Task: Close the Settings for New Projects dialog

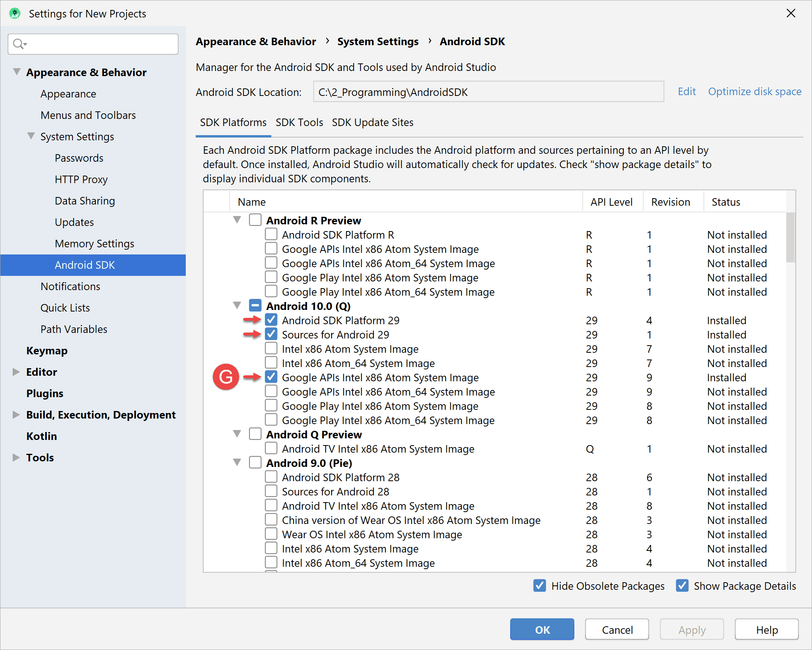Action: click(x=791, y=13)
